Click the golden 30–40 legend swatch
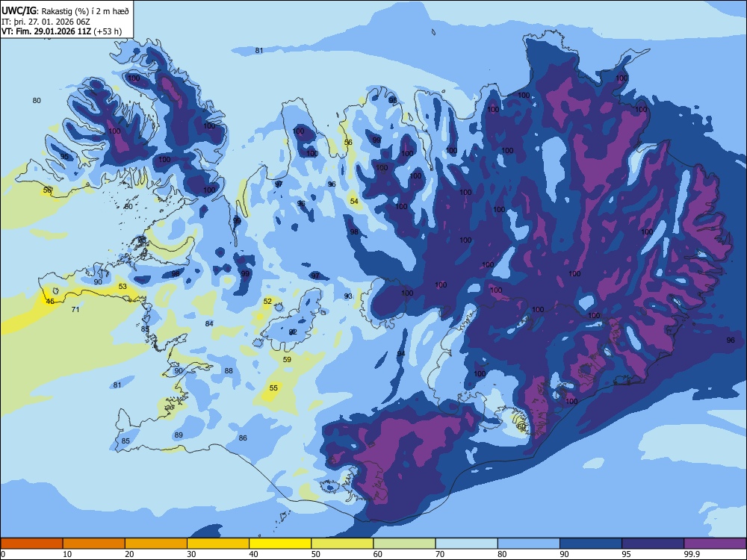The image size is (747, 560). pos(218,544)
